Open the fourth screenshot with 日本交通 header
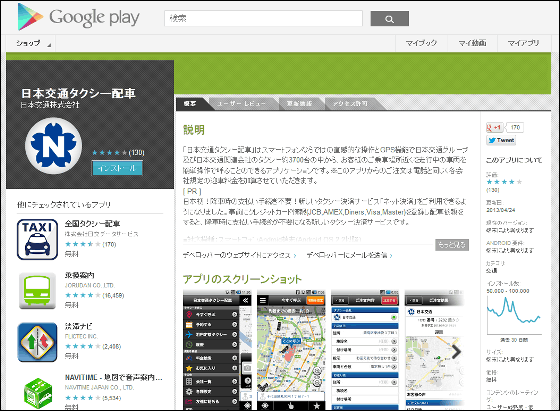 [x=434, y=350]
